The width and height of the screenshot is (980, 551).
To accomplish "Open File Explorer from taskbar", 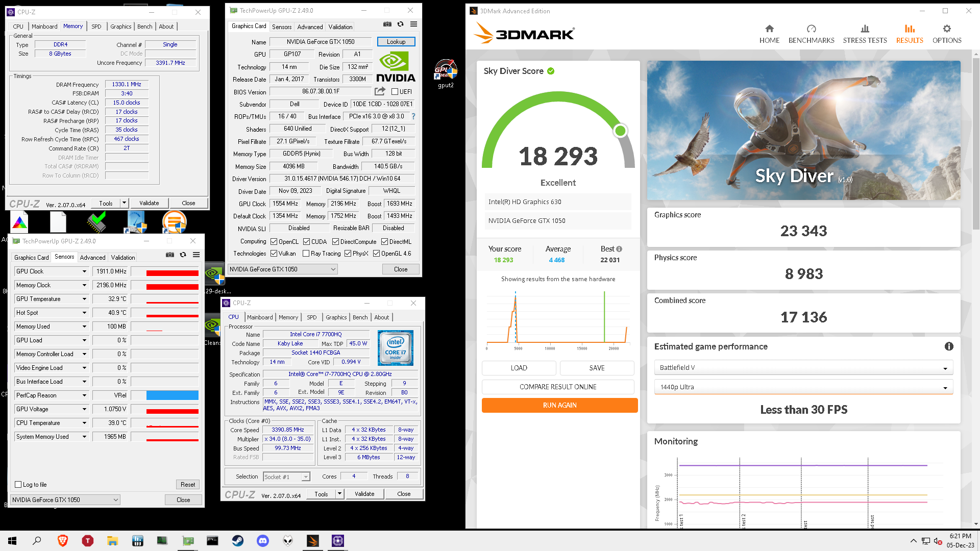I will (x=112, y=541).
